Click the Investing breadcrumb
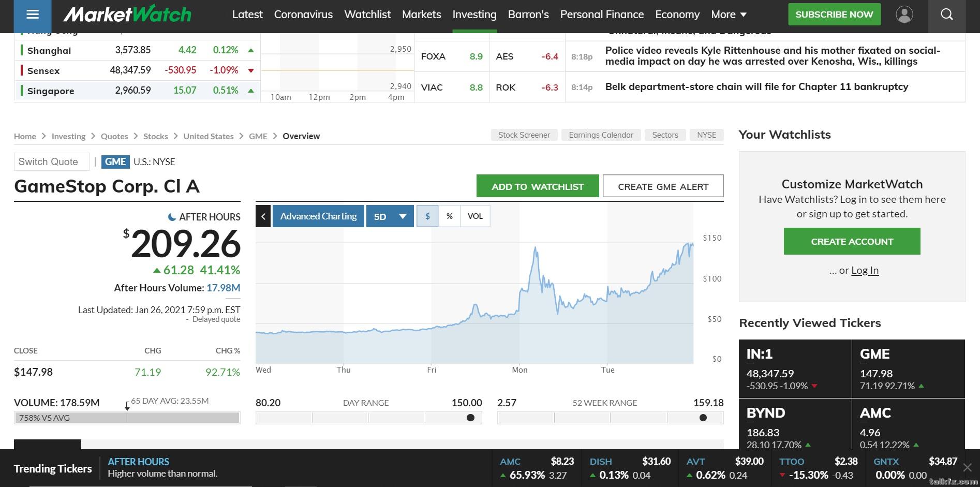The height and width of the screenshot is (487, 980). coord(68,136)
